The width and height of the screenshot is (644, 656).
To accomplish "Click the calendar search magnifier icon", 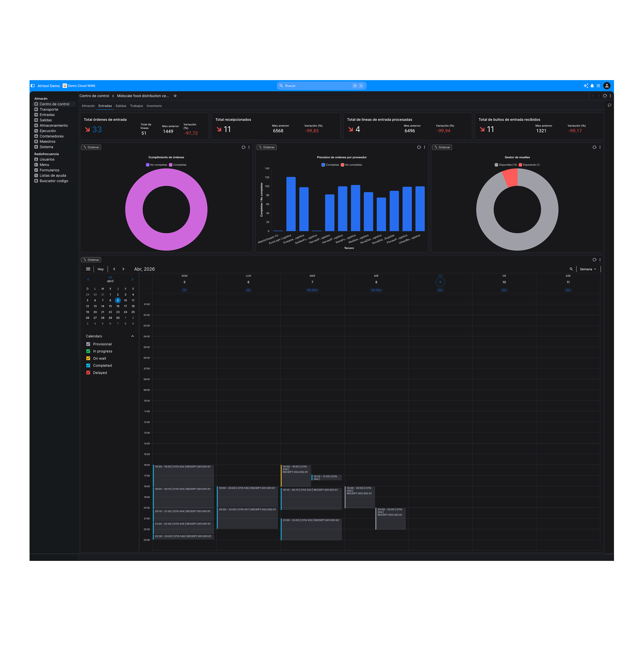I will (571, 269).
